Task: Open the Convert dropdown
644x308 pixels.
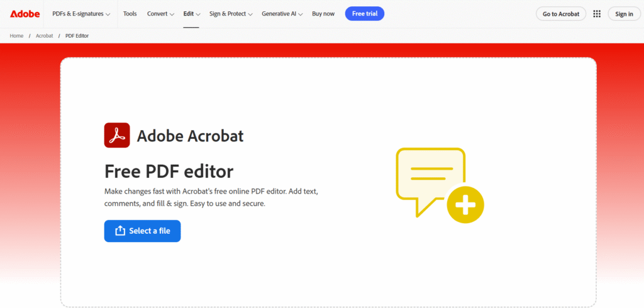Action: (x=161, y=14)
